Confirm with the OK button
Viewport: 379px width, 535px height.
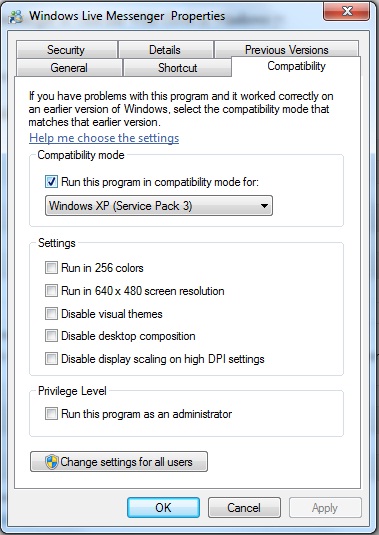(x=163, y=507)
